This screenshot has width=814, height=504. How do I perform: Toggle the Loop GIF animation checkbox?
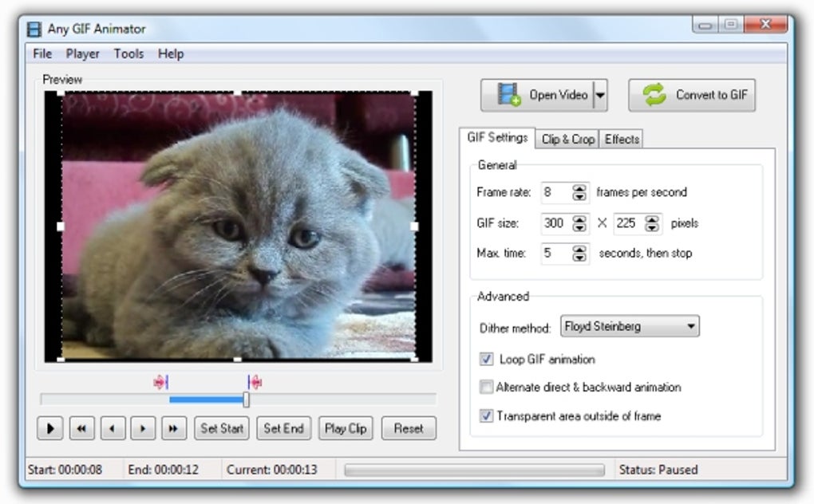(x=487, y=359)
